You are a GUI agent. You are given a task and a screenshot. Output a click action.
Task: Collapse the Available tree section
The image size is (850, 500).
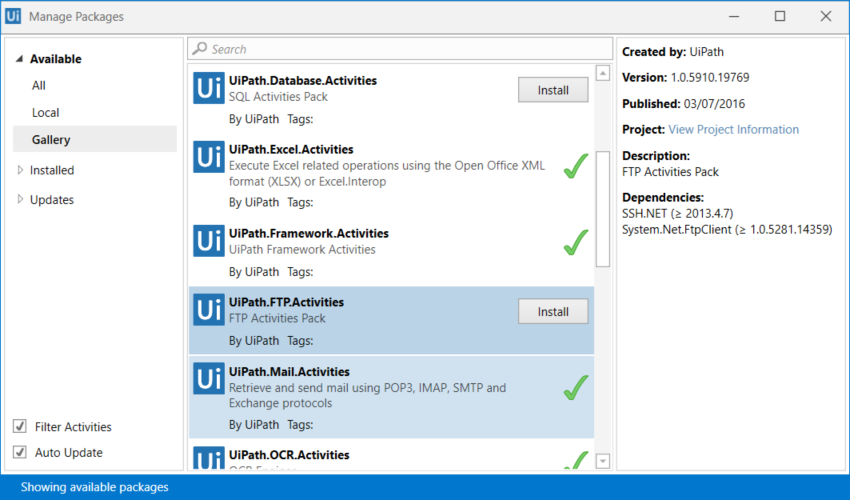[20, 59]
